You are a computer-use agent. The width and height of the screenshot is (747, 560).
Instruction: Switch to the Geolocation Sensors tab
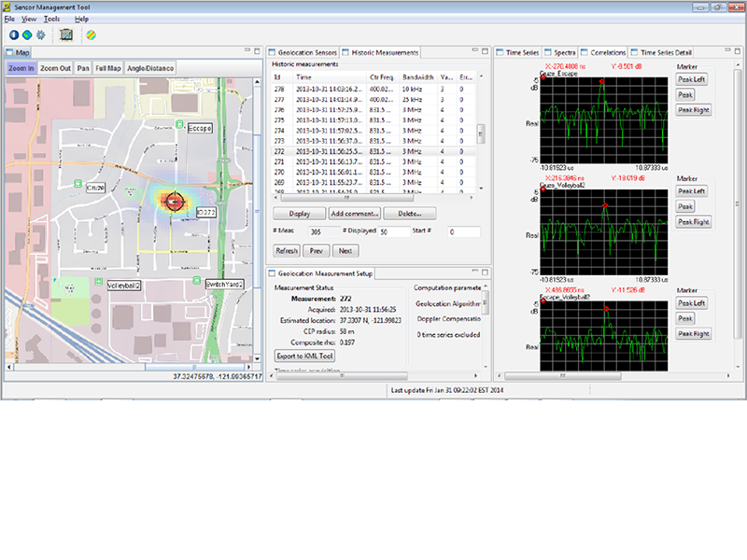(303, 52)
